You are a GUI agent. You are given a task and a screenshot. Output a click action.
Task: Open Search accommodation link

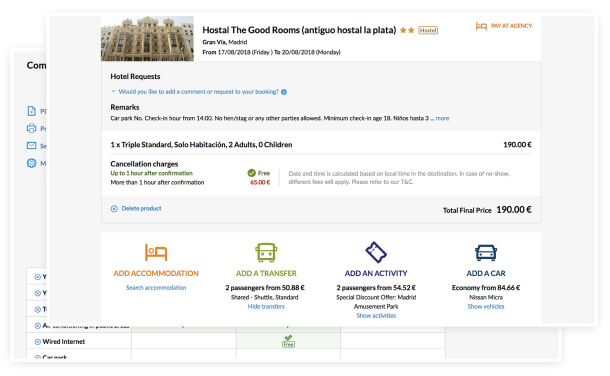156,287
